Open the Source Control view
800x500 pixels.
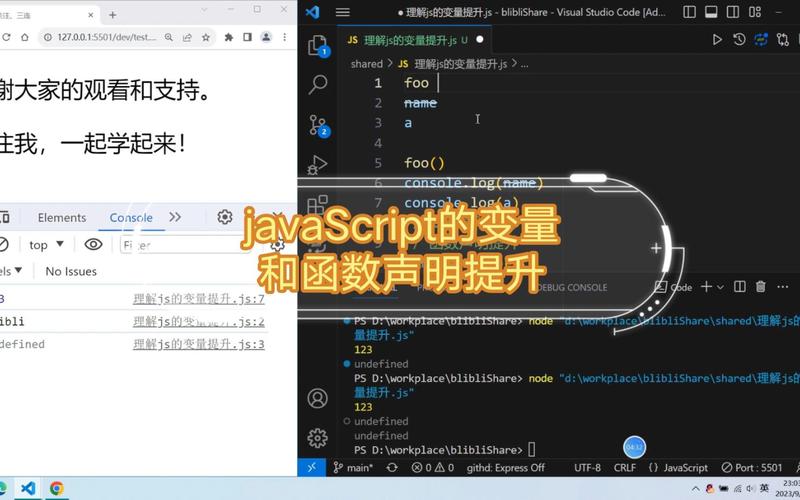[318, 126]
